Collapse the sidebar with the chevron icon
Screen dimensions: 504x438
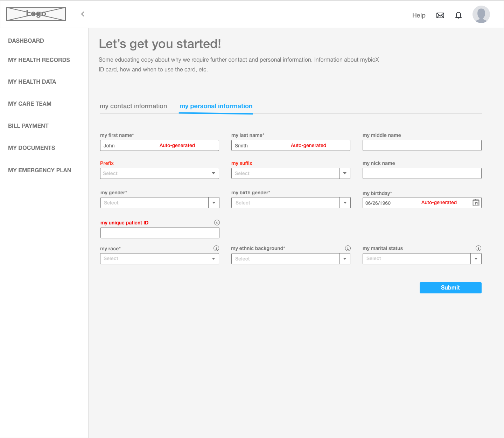(x=82, y=14)
